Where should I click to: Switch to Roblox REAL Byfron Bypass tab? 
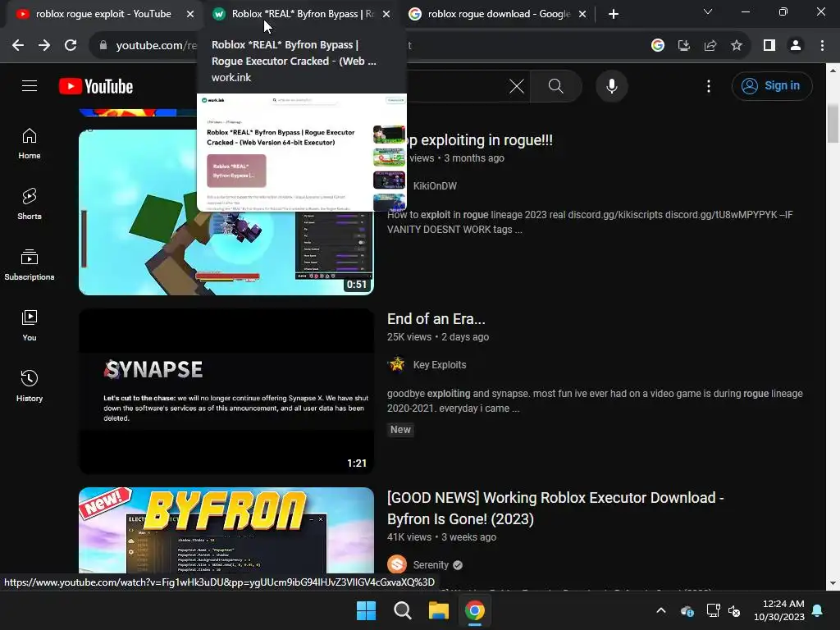303,14
